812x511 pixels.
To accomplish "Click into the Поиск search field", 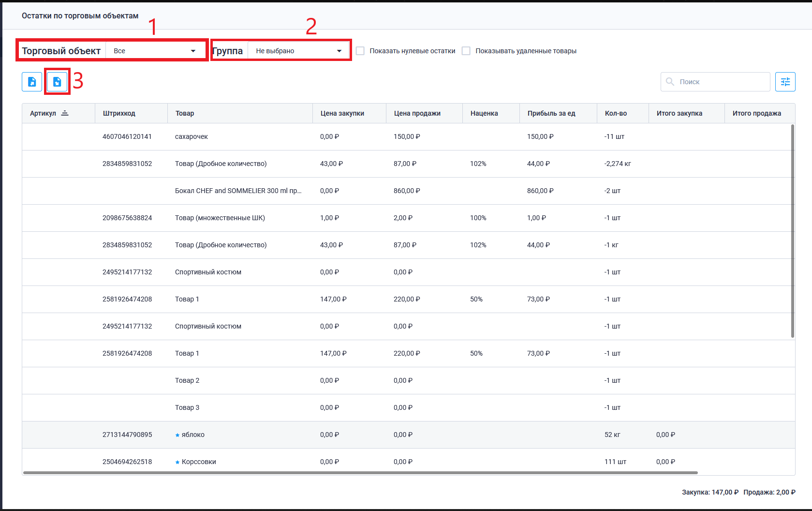I will click(715, 82).
